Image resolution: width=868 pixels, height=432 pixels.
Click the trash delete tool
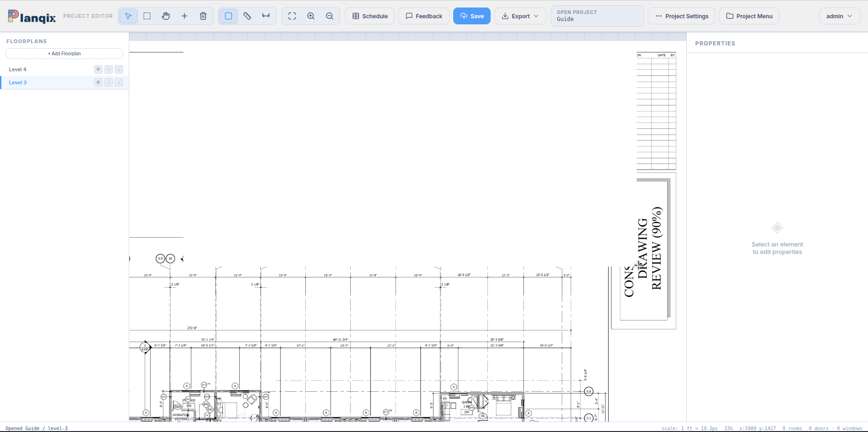pos(203,16)
